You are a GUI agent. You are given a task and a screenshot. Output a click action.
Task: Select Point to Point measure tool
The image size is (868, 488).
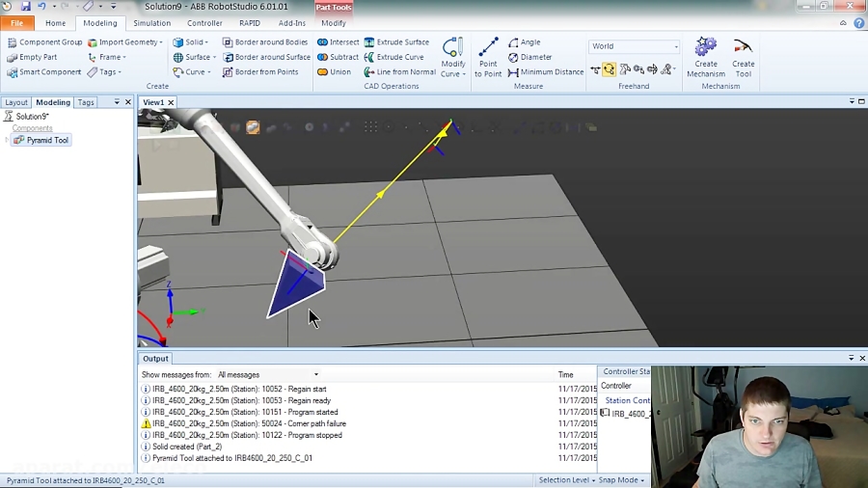click(488, 58)
